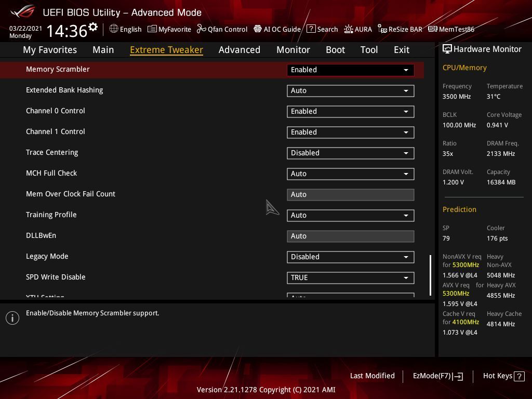This screenshot has width=532, height=399.
Task: Click the English language button
Action: point(125,29)
